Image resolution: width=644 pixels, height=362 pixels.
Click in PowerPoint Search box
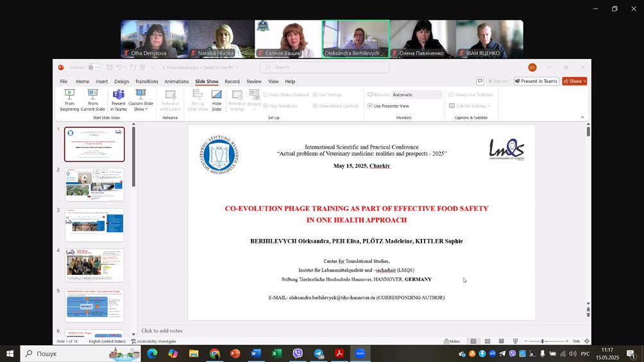(x=325, y=67)
